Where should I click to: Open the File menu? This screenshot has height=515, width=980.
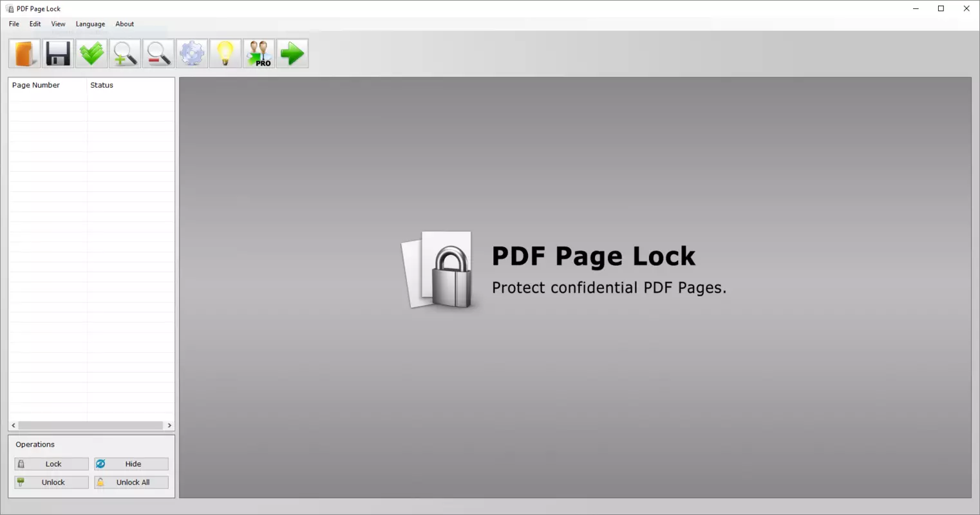tap(14, 24)
